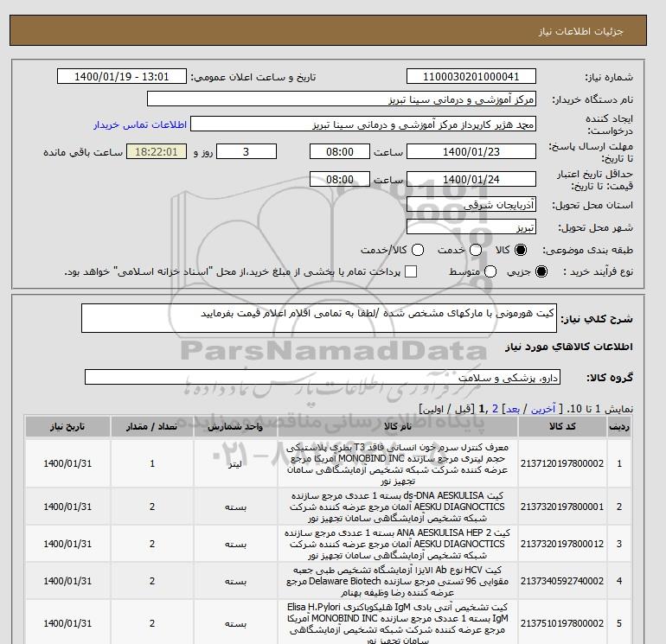Screen dimensions: 666x644
Task: Select the کالا/خدمت radio button
Action: point(418,250)
